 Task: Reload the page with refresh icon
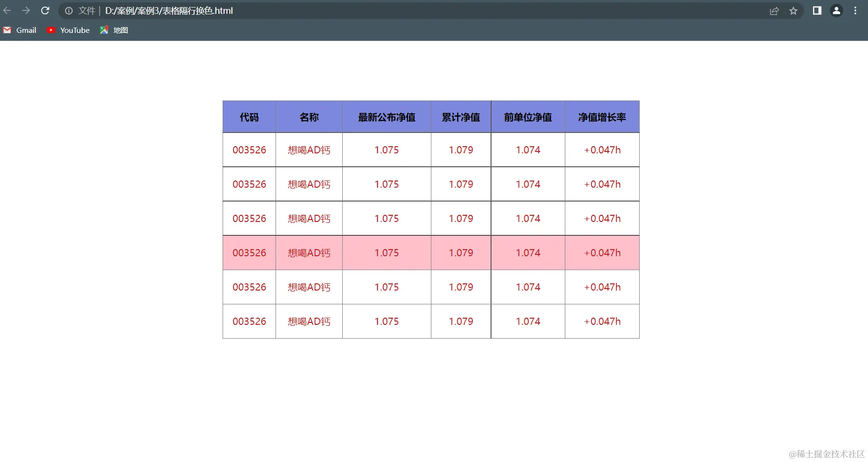click(45, 10)
